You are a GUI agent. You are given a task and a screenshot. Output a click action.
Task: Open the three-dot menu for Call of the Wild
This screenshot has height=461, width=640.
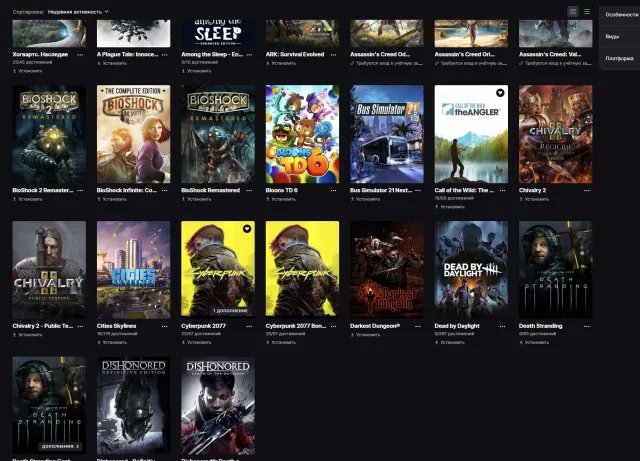tap(502, 191)
